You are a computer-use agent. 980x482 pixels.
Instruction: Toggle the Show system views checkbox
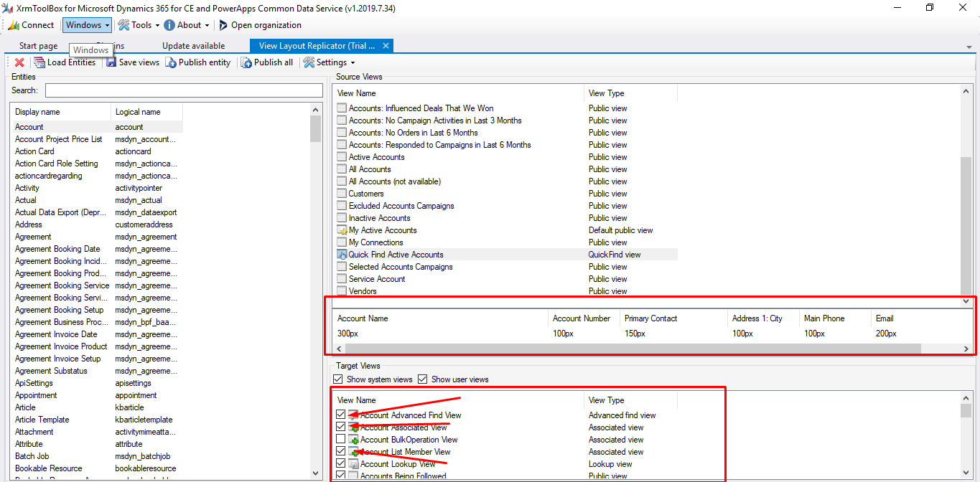[x=339, y=379]
